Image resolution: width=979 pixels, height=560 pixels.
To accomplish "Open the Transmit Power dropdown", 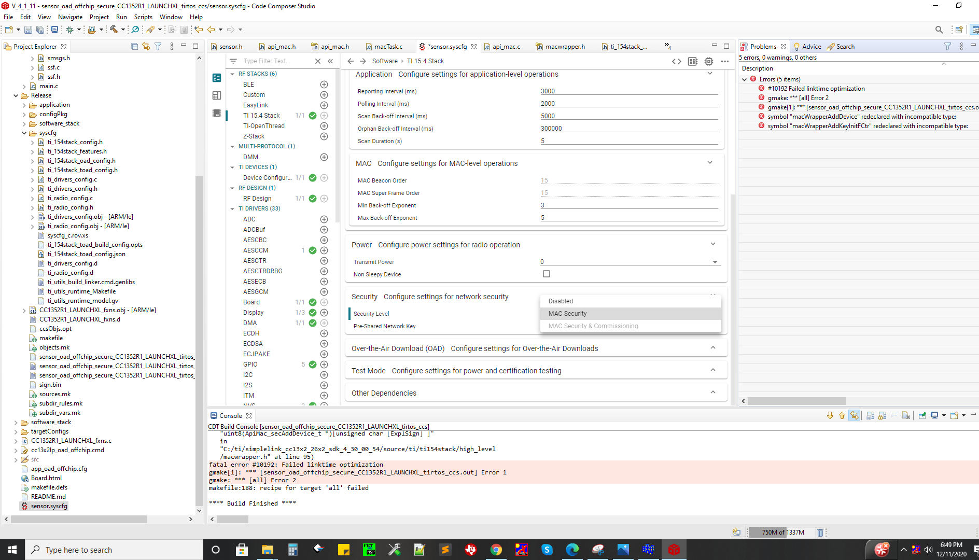I will coord(630,262).
